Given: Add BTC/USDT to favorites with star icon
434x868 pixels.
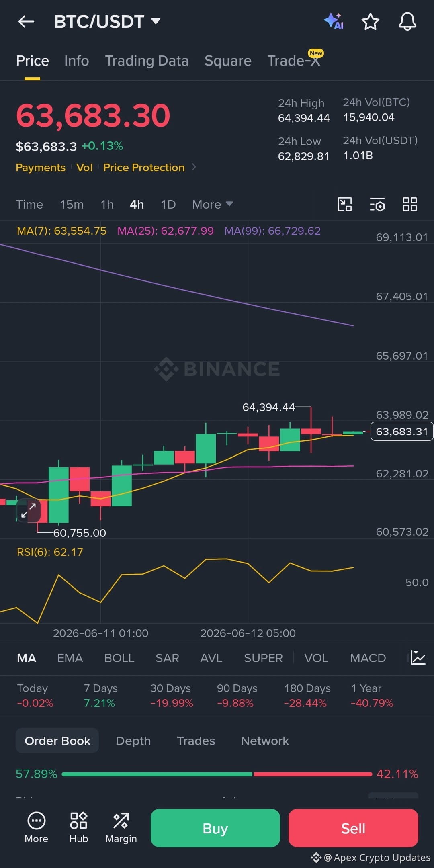Looking at the screenshot, I should (370, 22).
